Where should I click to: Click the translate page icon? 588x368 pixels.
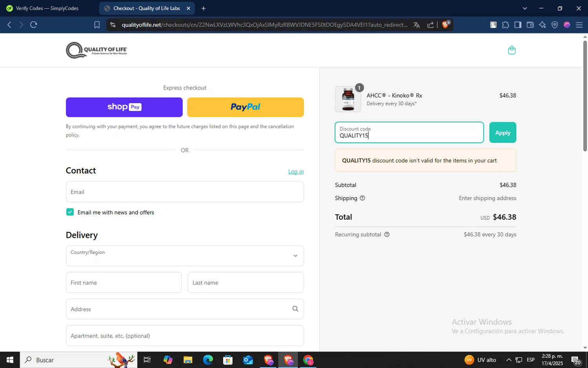[417, 25]
